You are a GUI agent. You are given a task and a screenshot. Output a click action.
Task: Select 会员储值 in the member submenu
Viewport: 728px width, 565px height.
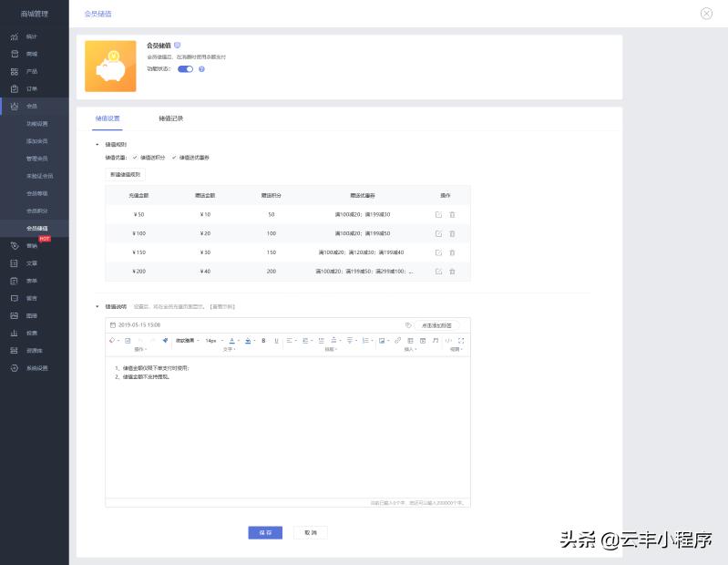click(x=37, y=229)
